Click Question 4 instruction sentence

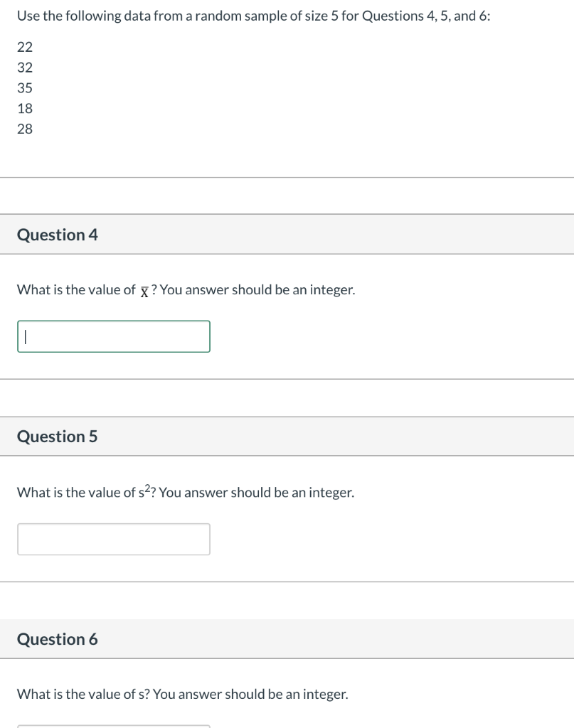click(186, 289)
